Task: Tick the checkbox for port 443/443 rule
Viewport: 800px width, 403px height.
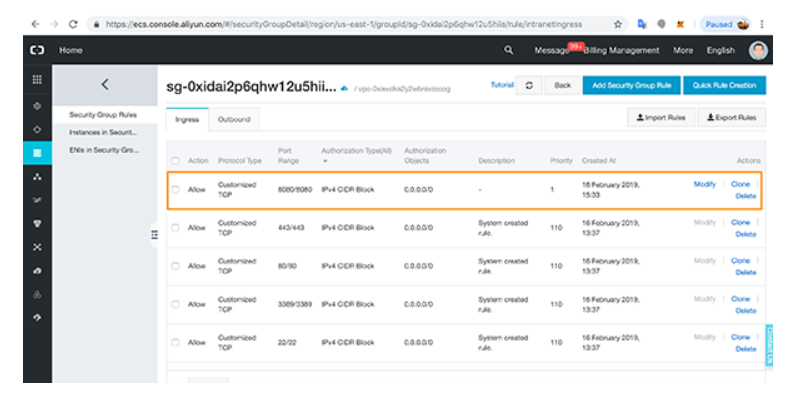Action: click(176, 228)
